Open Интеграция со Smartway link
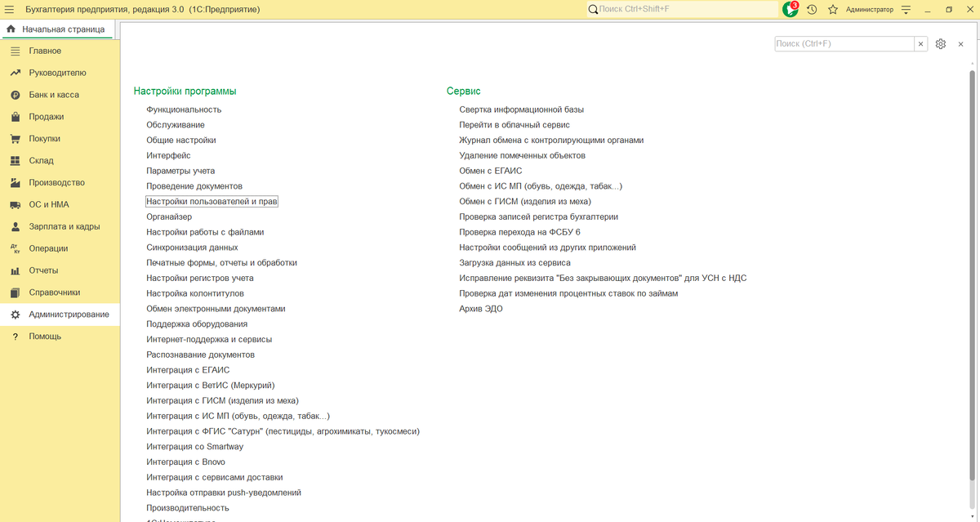This screenshot has width=980, height=522. [x=194, y=447]
